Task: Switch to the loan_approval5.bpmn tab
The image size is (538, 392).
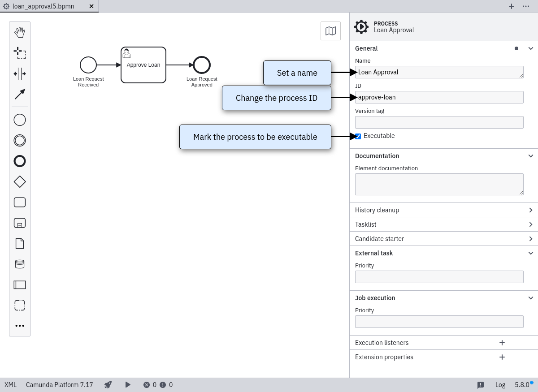Action: click(43, 6)
